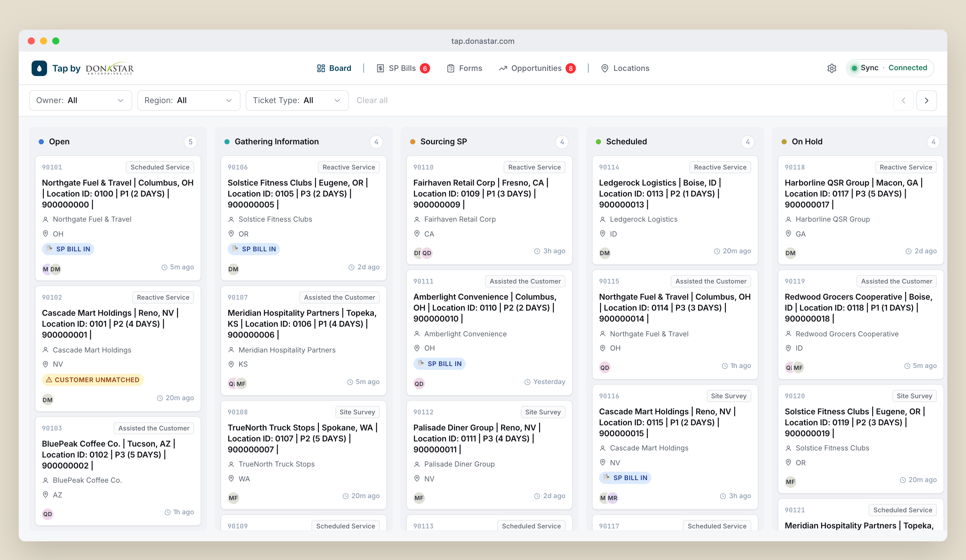Expand the Ticket Type filter dropdown
Image resolution: width=966 pixels, height=560 pixels.
pos(297,100)
